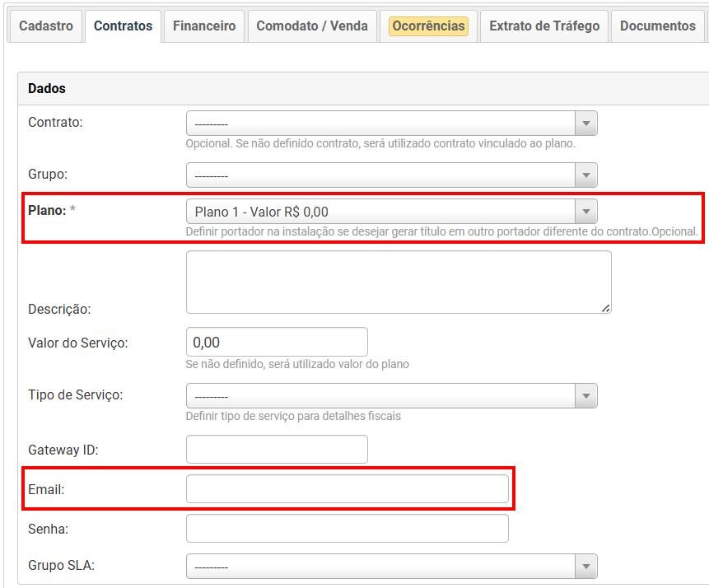The width and height of the screenshot is (709, 588).
Task: Focus the Valor do Serviço field
Action: [x=277, y=342]
